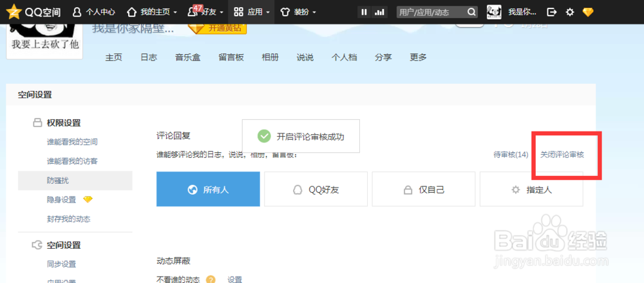
Task: Click the yellow diamond icon in top bar
Action: (587, 12)
